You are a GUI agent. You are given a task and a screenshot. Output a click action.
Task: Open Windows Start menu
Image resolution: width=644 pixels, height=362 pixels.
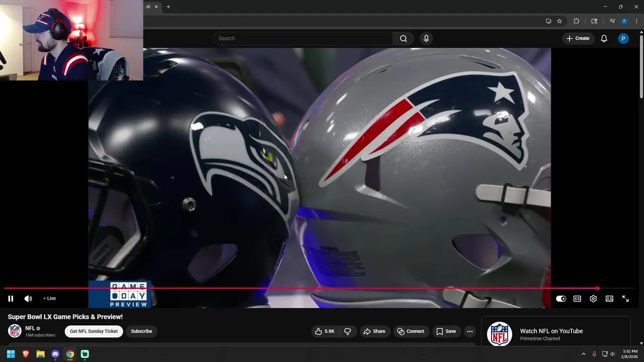pos(11,354)
